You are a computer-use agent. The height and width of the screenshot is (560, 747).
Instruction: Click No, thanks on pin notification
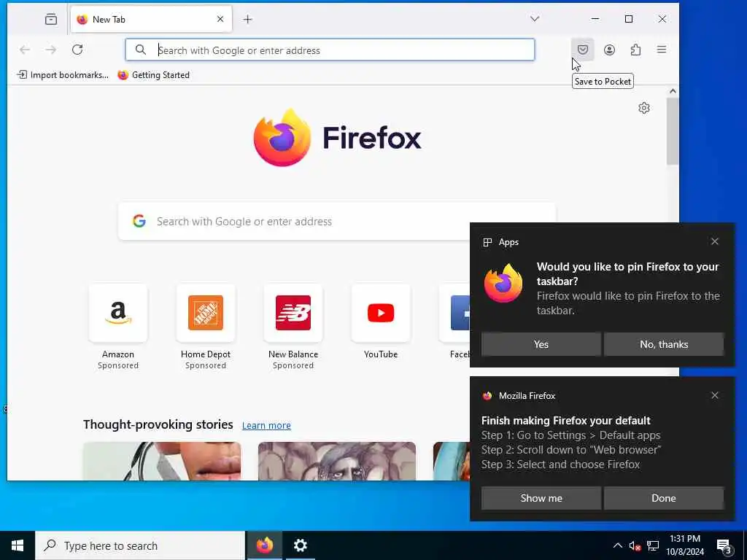coord(664,344)
